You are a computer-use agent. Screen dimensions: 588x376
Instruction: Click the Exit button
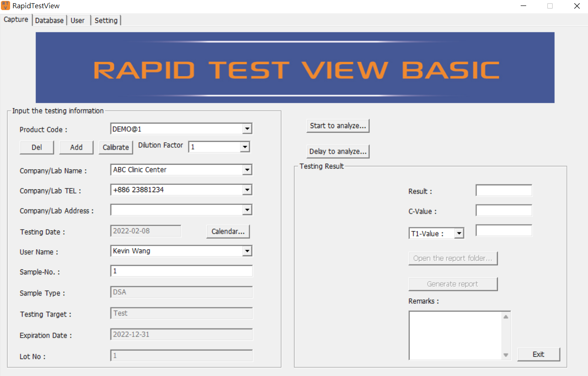[x=539, y=355]
